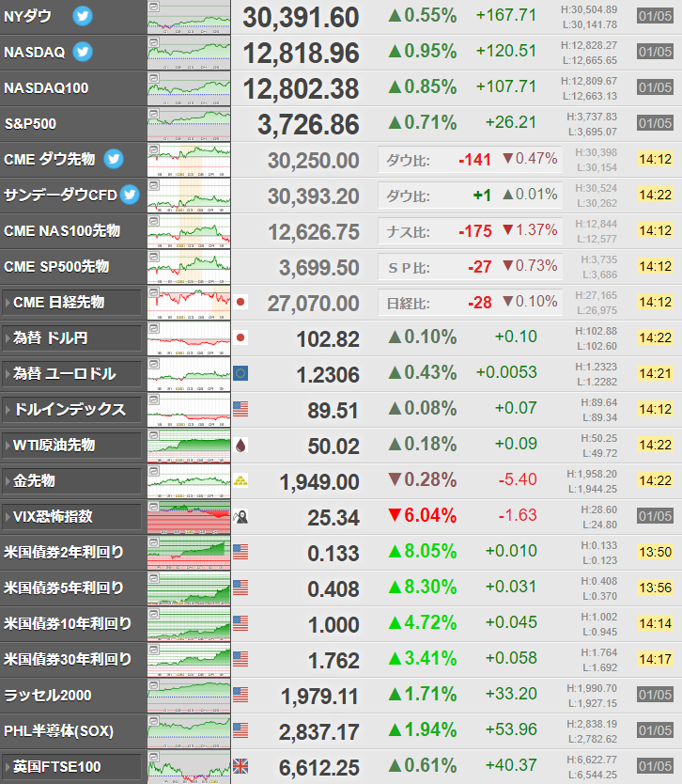This screenshot has width=682, height=784.
Task: Expand the 為替 ドル円 row
Action: (72, 338)
